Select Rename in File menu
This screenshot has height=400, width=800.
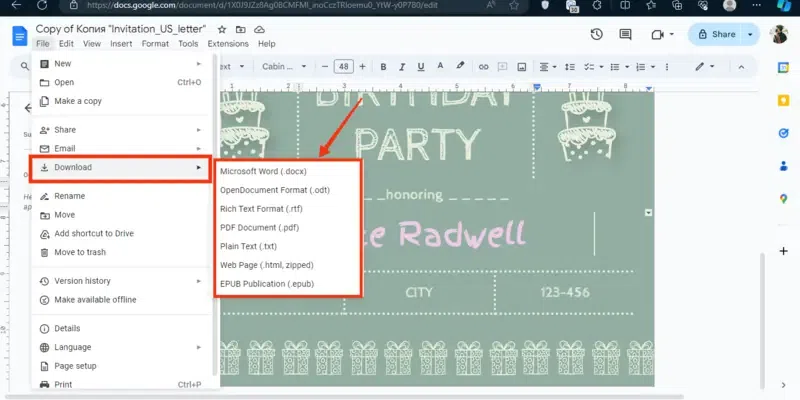tap(121, 196)
